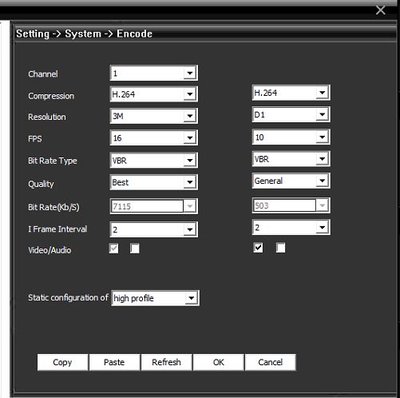Open main stream Quality dropdown set to Best
Viewport: 400px width, 398px height.
click(154, 182)
